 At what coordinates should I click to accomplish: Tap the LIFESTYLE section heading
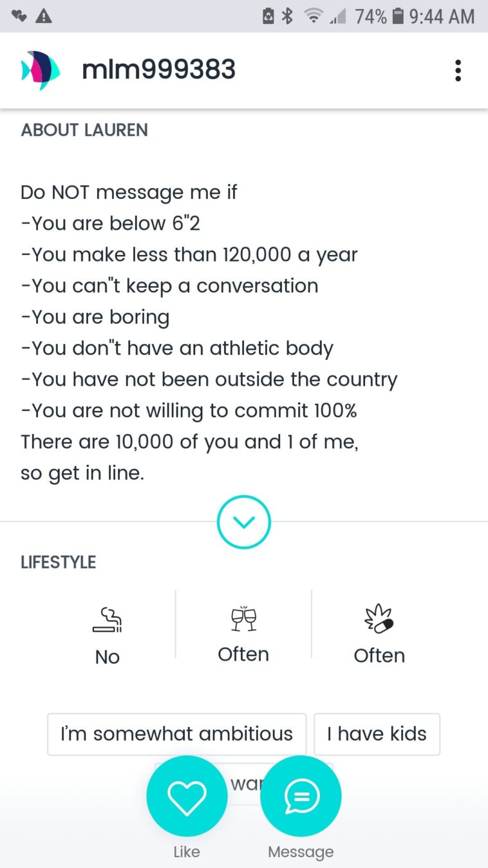[x=58, y=562]
